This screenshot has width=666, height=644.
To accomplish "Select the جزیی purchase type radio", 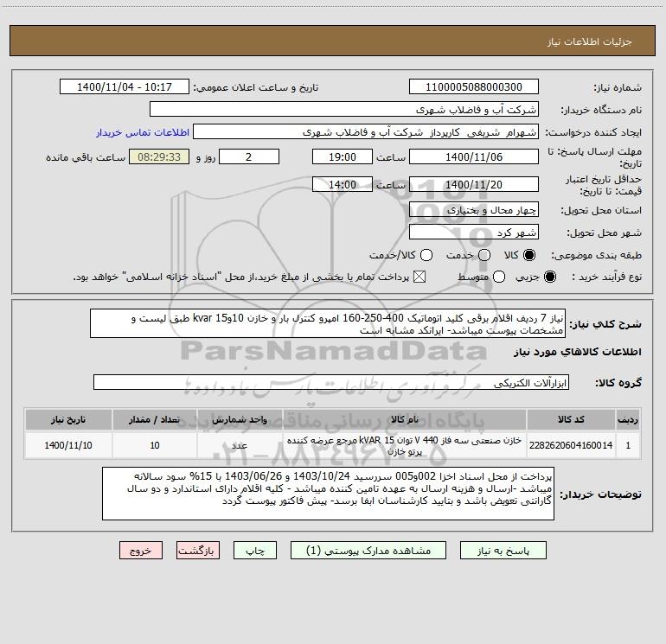I will (550, 277).
